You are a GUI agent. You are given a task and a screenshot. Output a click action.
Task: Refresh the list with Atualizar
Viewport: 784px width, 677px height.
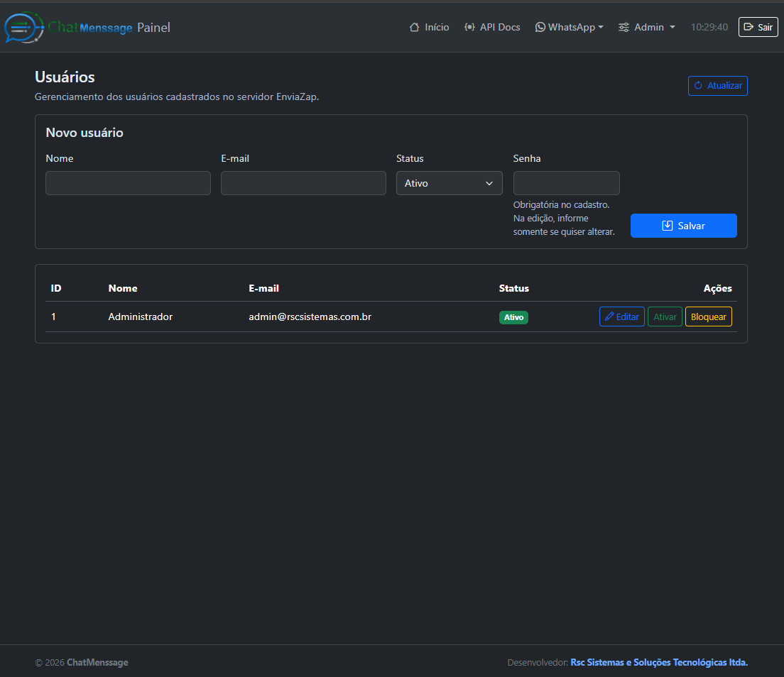pos(717,85)
